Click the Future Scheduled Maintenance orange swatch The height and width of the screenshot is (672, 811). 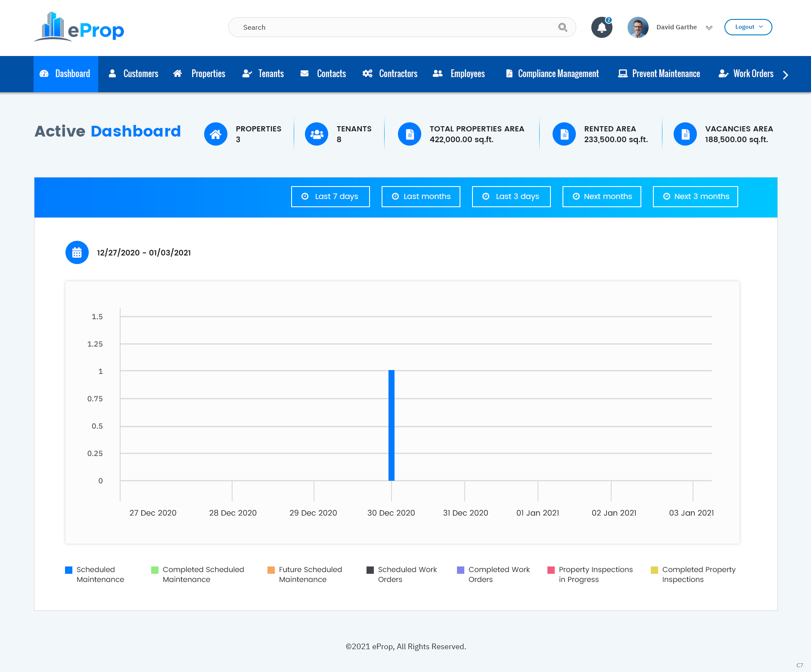coord(271,570)
